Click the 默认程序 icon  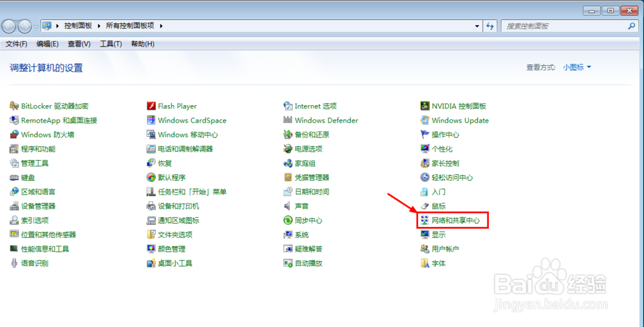point(151,178)
